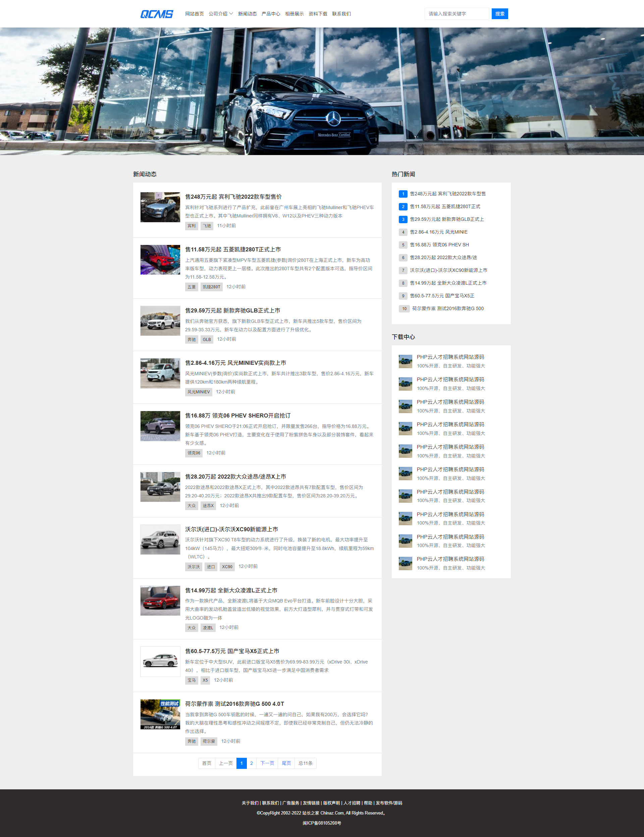Image resolution: width=644 pixels, height=837 pixels.
Task: Select the 沃尔沃 tag
Action: [x=194, y=567]
